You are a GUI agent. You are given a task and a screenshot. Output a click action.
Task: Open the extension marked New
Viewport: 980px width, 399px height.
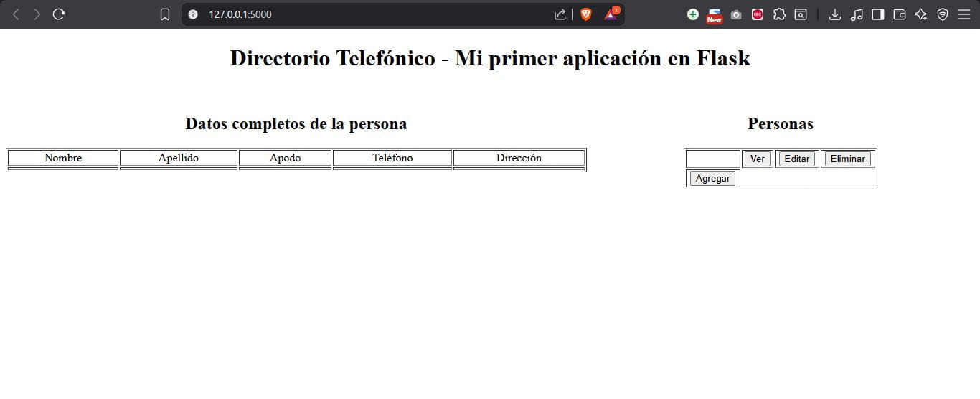715,16
